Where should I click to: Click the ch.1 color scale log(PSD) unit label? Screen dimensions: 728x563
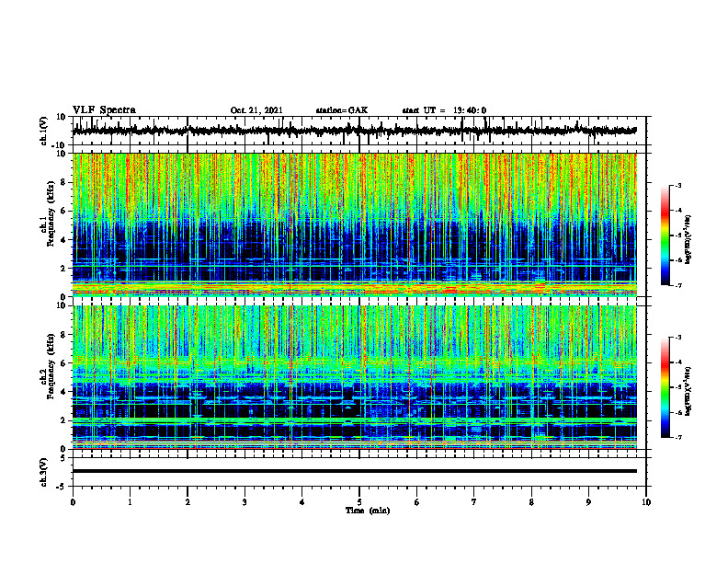tap(689, 240)
